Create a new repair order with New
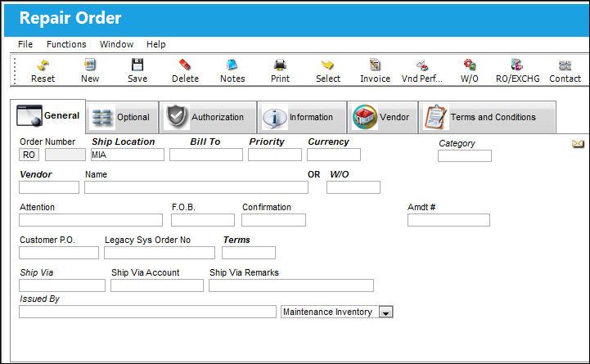The width and height of the screenshot is (590, 364). 90,65
